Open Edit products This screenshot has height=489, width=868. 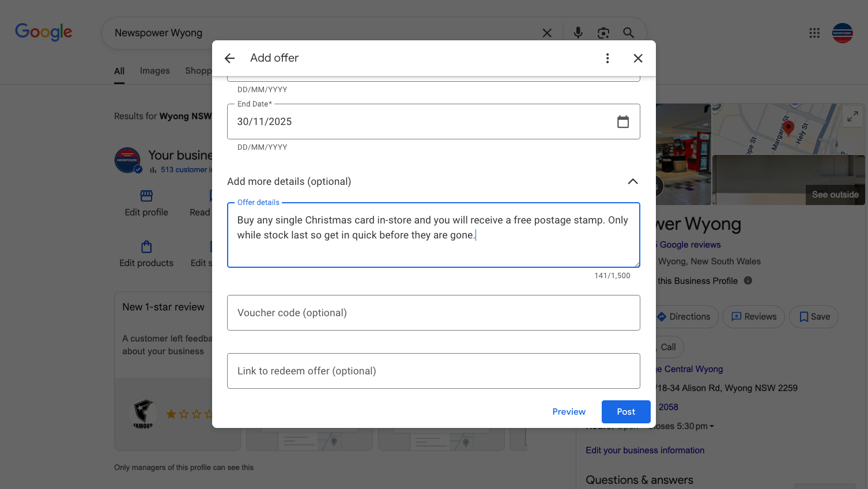146,254
